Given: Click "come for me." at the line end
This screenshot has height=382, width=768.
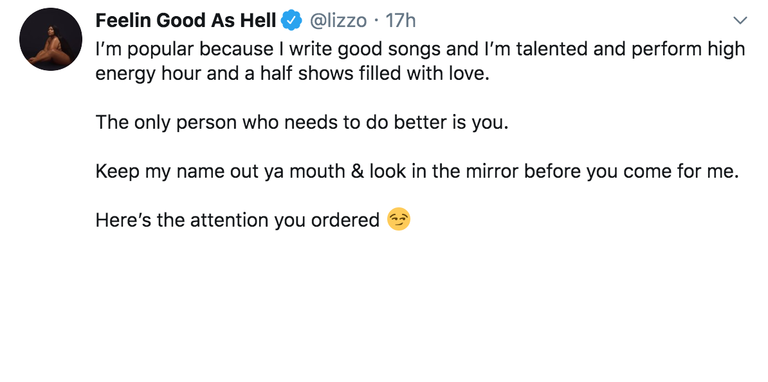Looking at the screenshot, I should tap(681, 171).
